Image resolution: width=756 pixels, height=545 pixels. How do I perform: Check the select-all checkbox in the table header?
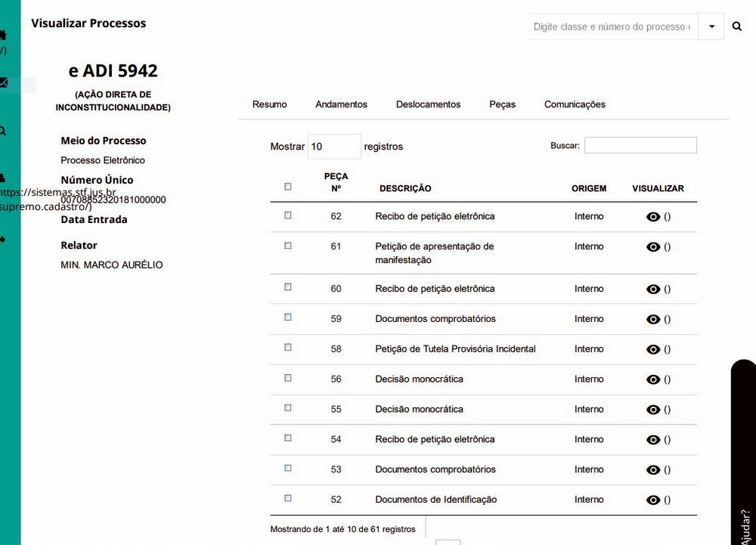(x=288, y=187)
